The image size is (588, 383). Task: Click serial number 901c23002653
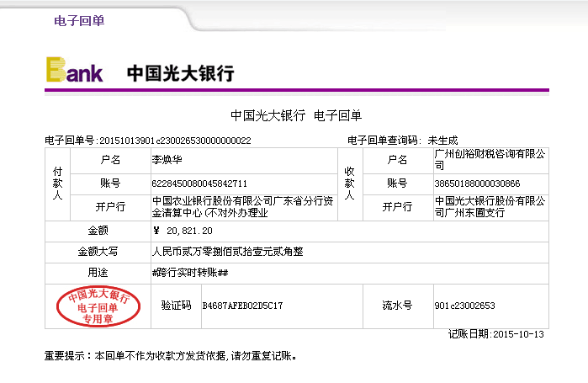click(x=464, y=306)
